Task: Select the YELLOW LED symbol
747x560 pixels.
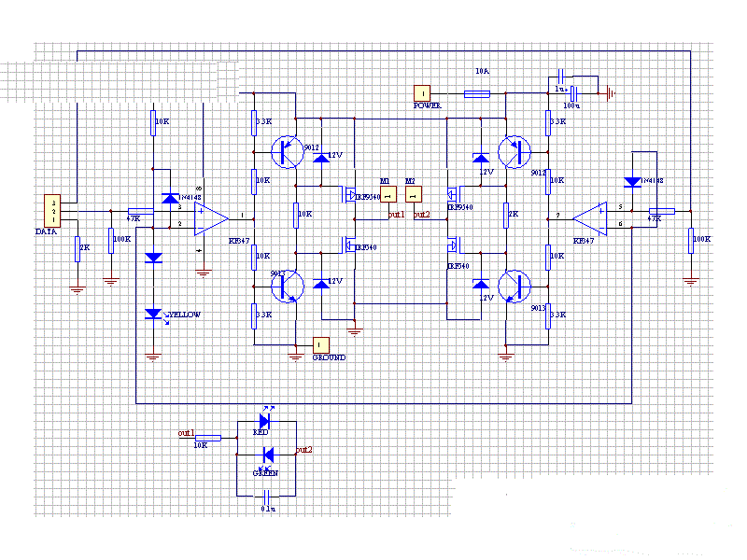Action: tap(154, 314)
